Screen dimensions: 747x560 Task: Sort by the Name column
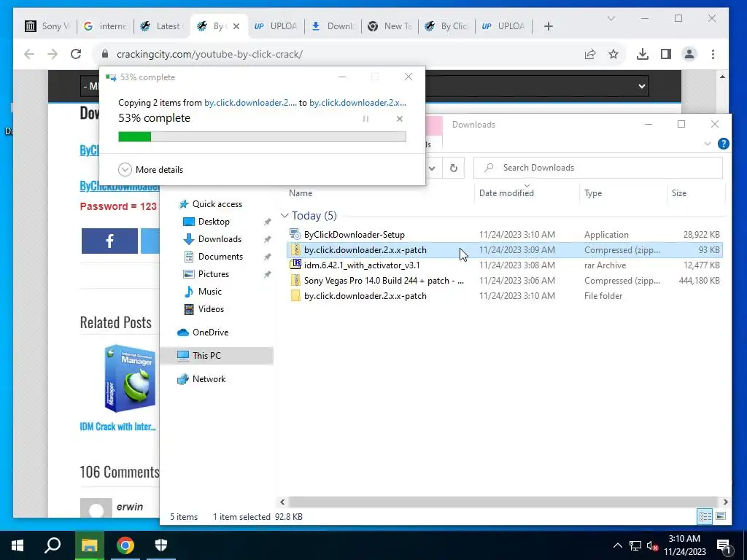tap(301, 192)
